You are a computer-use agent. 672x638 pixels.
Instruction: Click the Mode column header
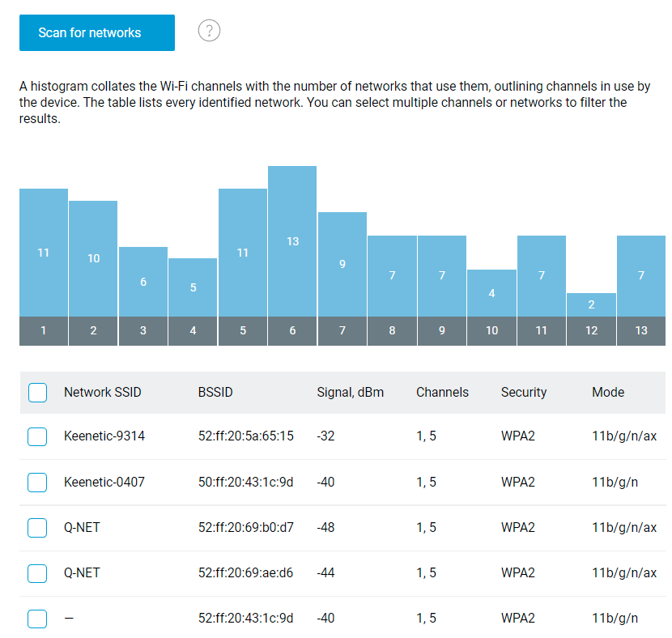607,393
